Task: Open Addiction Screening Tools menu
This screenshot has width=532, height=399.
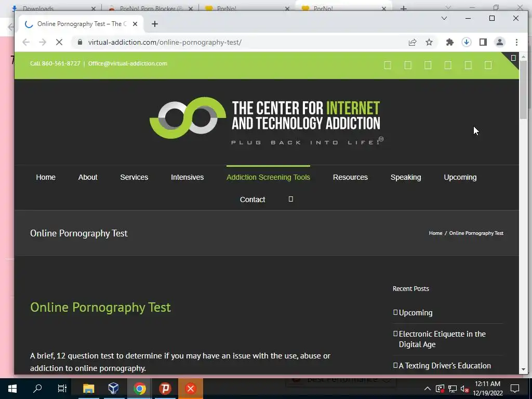Action: [269, 177]
